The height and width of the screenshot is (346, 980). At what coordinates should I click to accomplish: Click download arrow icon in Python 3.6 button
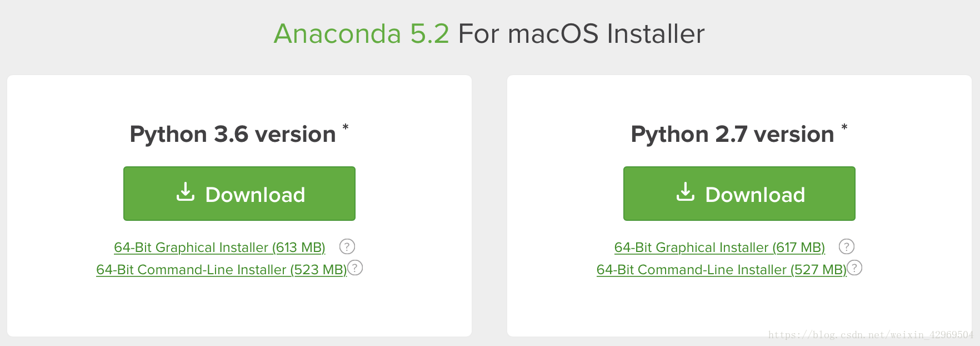(x=186, y=192)
